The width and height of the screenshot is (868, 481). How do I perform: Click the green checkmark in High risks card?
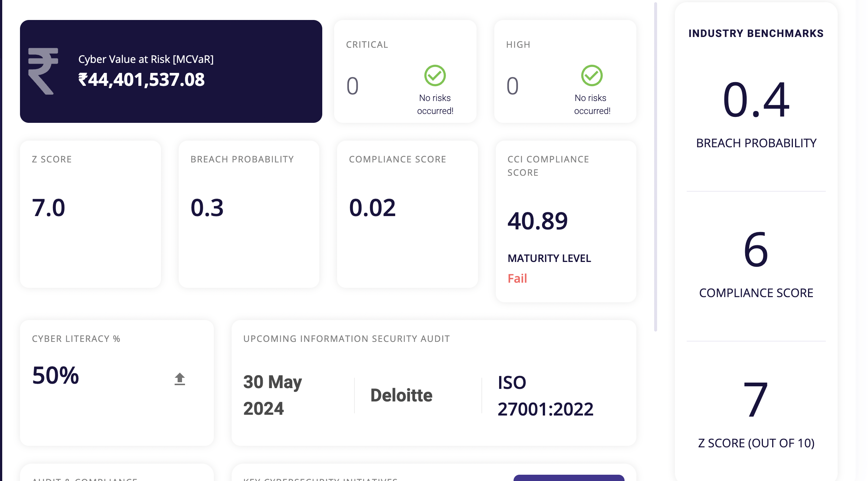click(x=591, y=76)
